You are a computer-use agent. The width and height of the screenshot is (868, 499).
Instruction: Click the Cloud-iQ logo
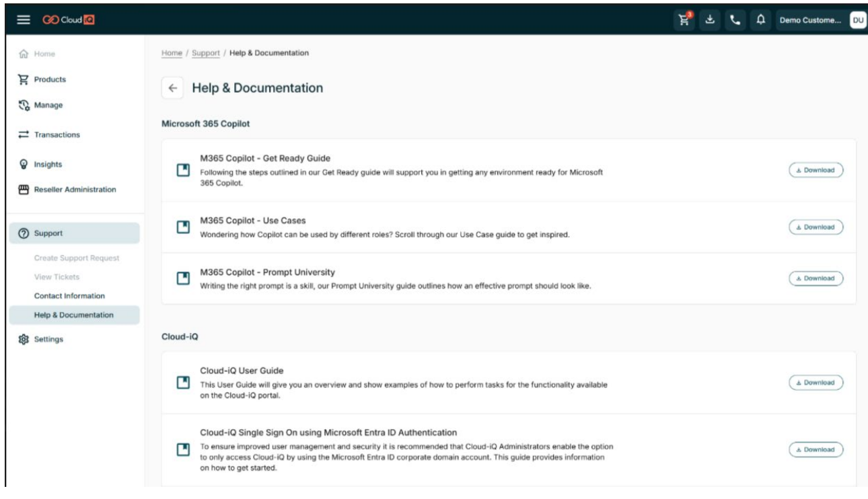[x=68, y=20]
